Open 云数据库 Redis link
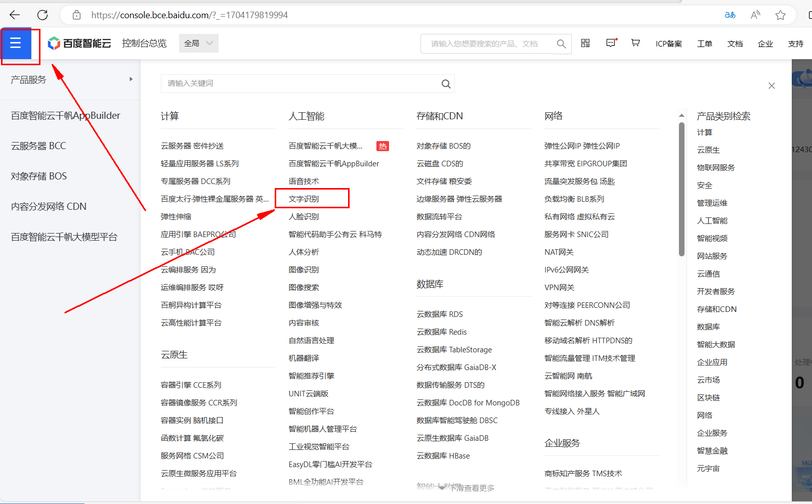 coord(442,332)
